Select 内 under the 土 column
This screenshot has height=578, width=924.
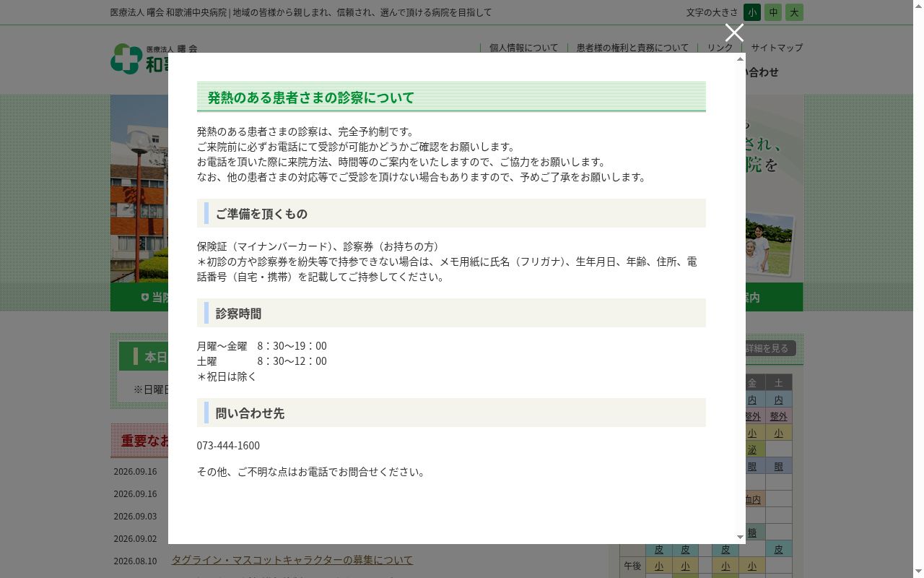(778, 400)
